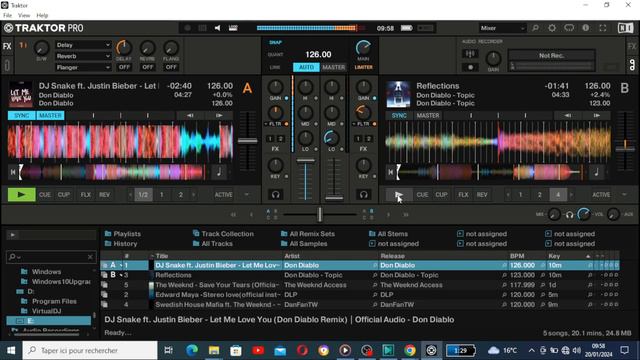Expand deck A advanced panel arrow

click(x=247, y=195)
